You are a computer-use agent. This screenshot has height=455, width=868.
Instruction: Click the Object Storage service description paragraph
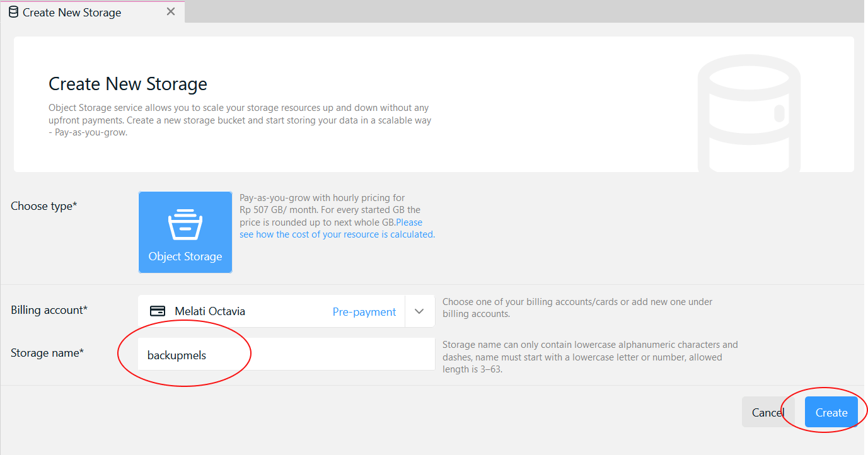tap(240, 120)
